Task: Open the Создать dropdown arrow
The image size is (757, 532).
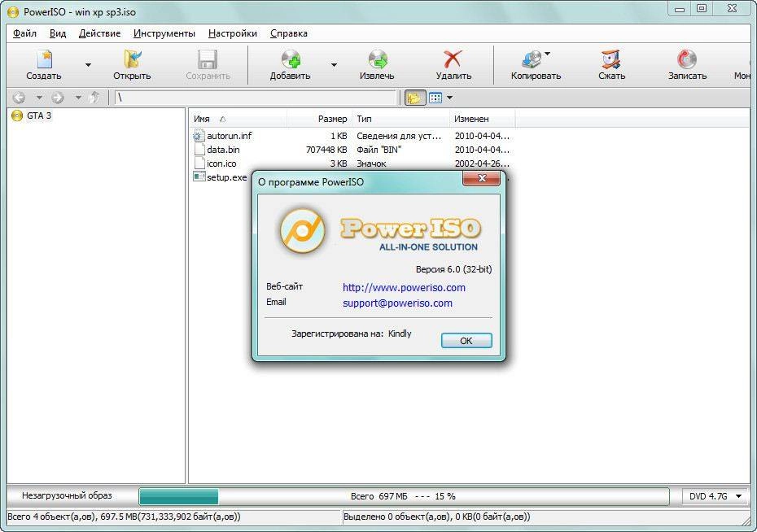Action: [88, 64]
